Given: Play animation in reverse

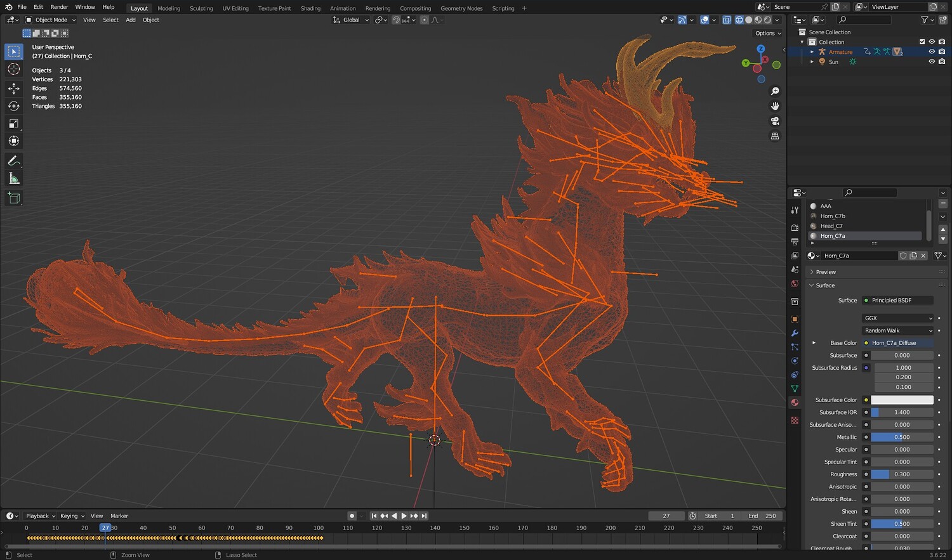Looking at the screenshot, I should pos(394,516).
